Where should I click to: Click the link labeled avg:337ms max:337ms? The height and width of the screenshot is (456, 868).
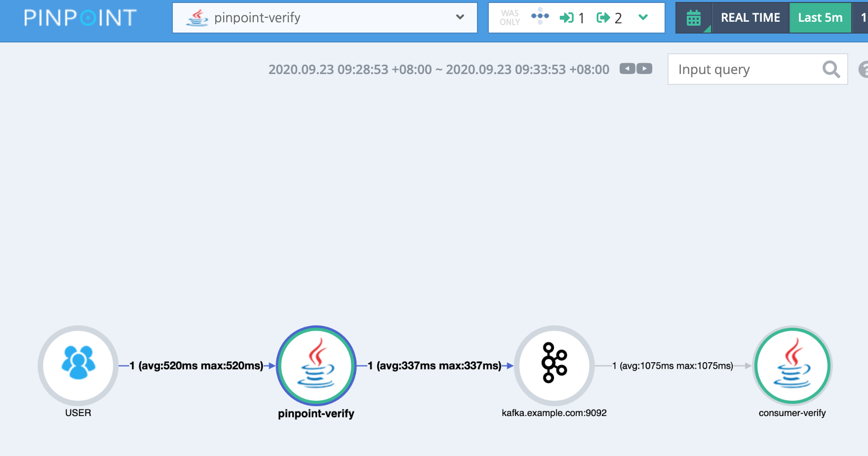click(434, 366)
